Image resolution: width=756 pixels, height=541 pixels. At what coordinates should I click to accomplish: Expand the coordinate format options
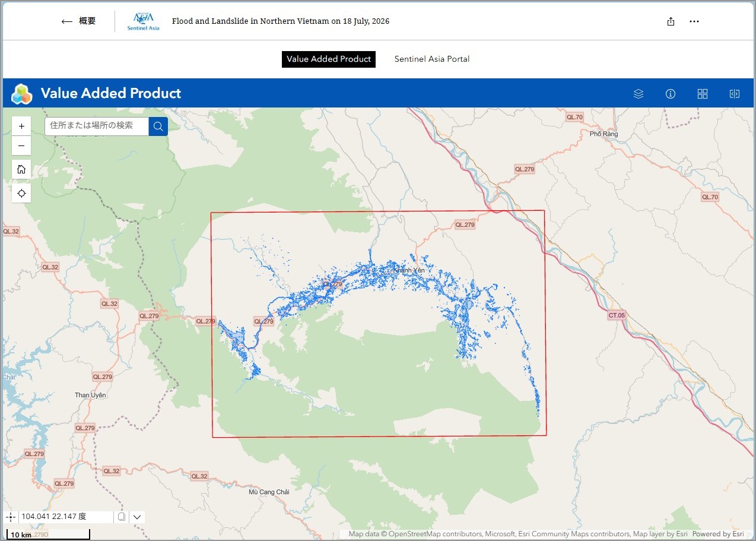point(137,517)
